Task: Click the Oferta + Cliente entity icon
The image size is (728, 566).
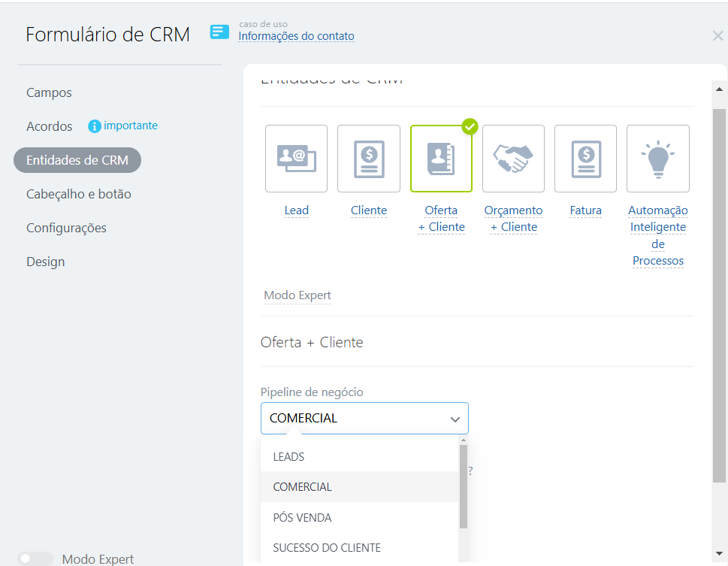Action: click(441, 159)
